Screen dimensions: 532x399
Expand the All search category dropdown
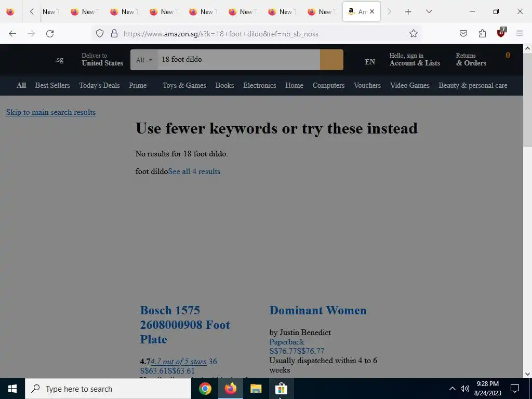click(144, 60)
